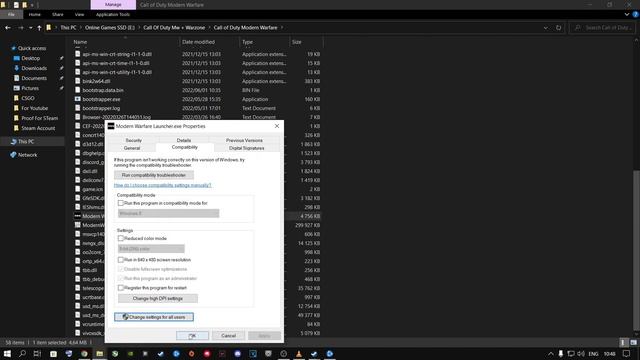640x360 pixels.
Task: Select Proof For STeam folder in sidebar
Action: [x=40, y=118]
